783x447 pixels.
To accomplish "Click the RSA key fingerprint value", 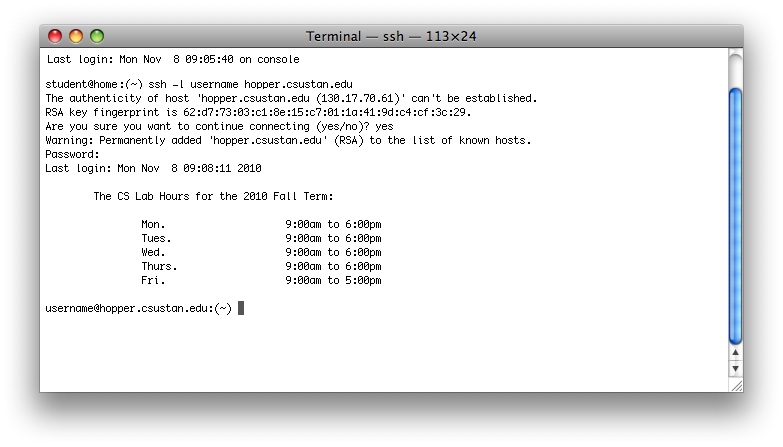I will pos(325,112).
